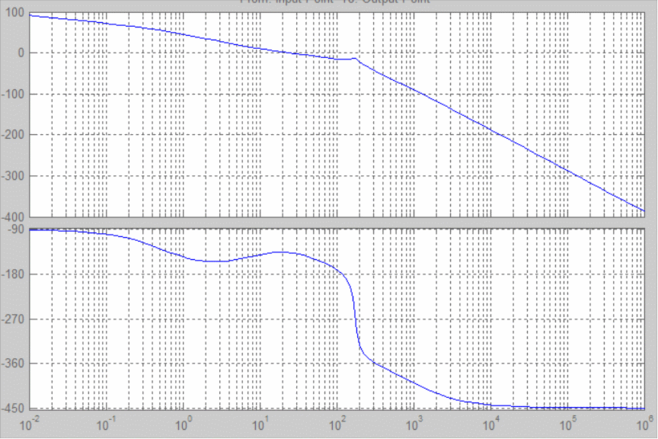Click the -300 magnitude axis tick label
658x439 pixels.
(13, 176)
